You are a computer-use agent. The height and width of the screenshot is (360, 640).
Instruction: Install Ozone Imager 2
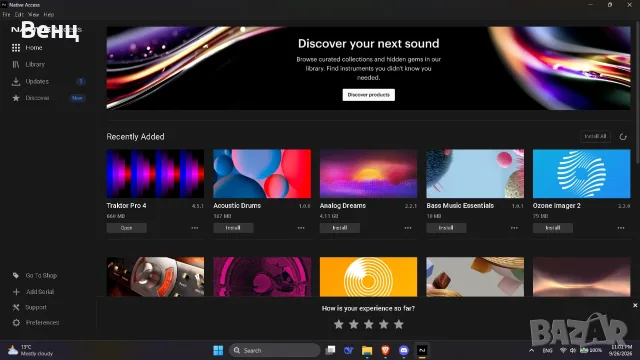(x=553, y=228)
